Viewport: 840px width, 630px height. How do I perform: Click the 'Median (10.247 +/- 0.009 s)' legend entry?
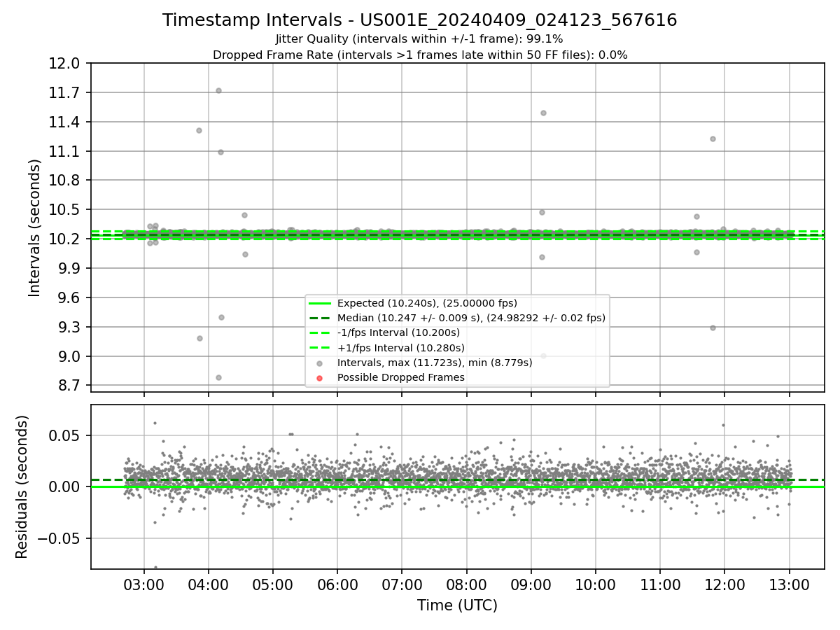coord(471,318)
